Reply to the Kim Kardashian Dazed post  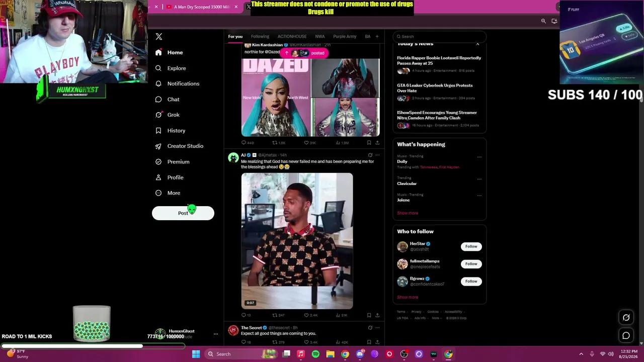point(244,143)
